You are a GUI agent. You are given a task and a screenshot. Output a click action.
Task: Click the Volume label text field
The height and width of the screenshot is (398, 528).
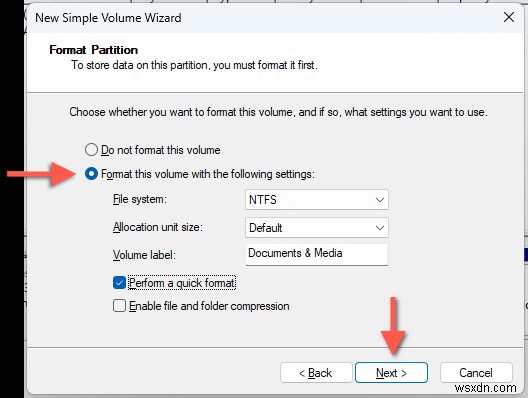(317, 254)
